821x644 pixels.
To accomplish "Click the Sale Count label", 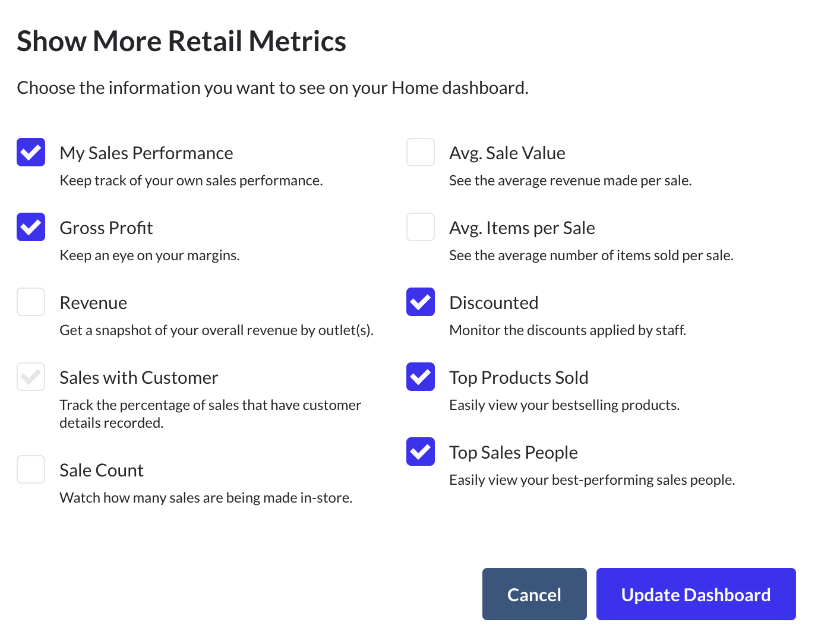I will [x=102, y=471].
